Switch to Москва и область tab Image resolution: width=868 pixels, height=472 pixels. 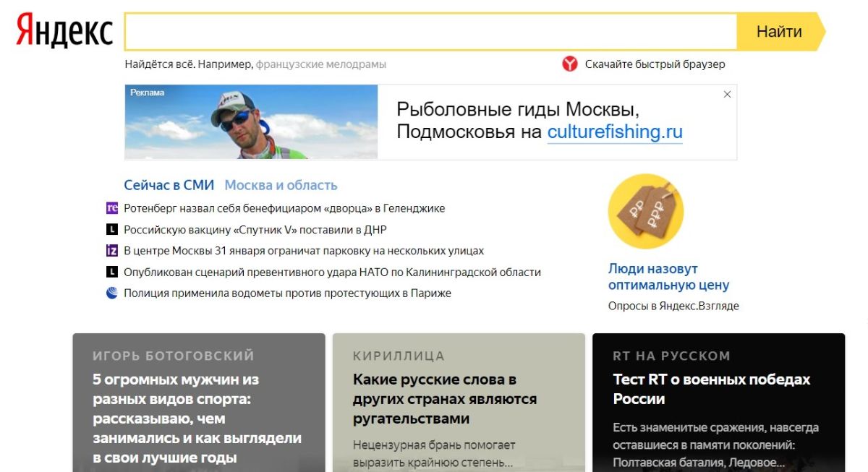281,185
